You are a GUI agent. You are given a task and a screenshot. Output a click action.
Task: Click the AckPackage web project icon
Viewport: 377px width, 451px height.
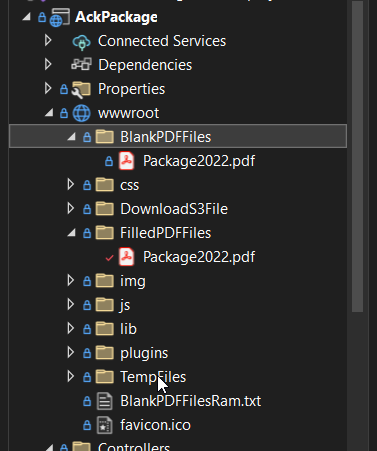pos(60,17)
